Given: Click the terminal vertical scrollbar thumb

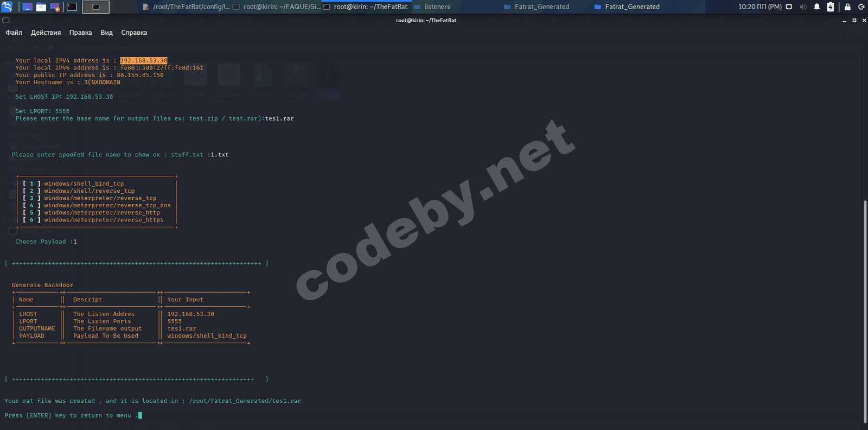Looking at the screenshot, I should pos(865,311).
